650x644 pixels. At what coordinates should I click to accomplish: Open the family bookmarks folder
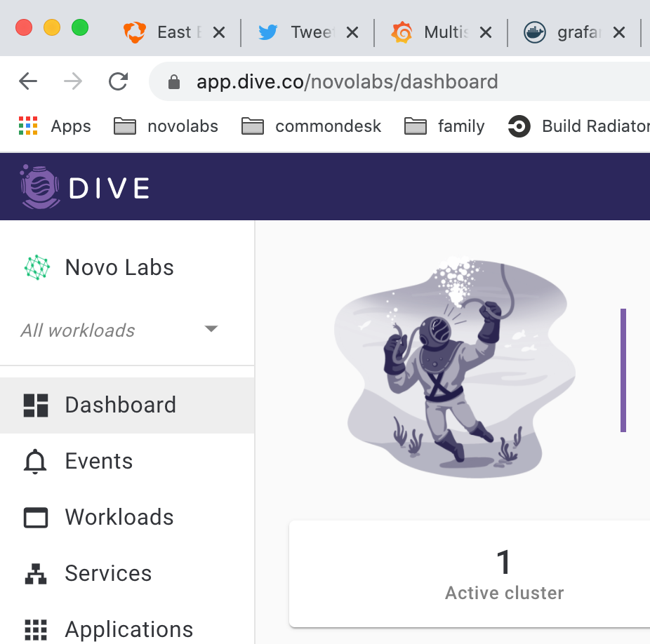[444, 126]
